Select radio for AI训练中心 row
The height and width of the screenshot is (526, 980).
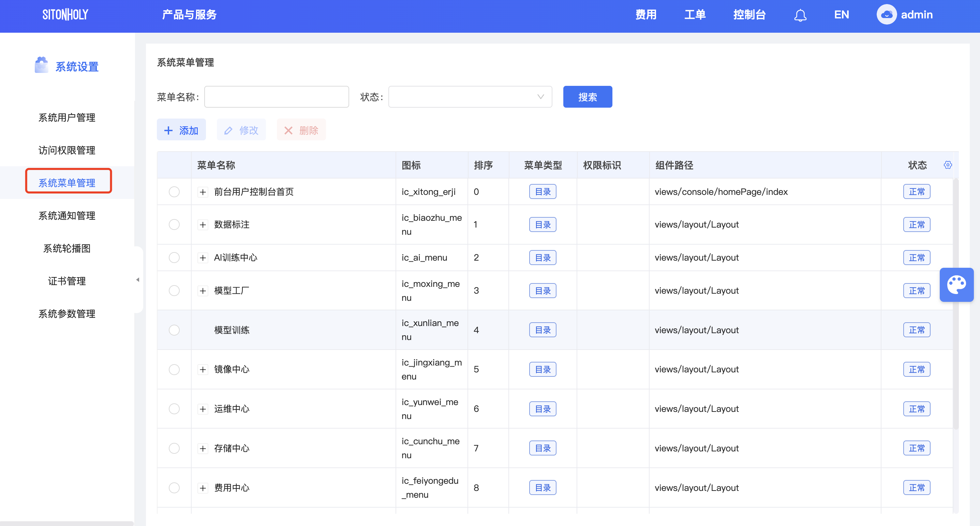point(174,258)
